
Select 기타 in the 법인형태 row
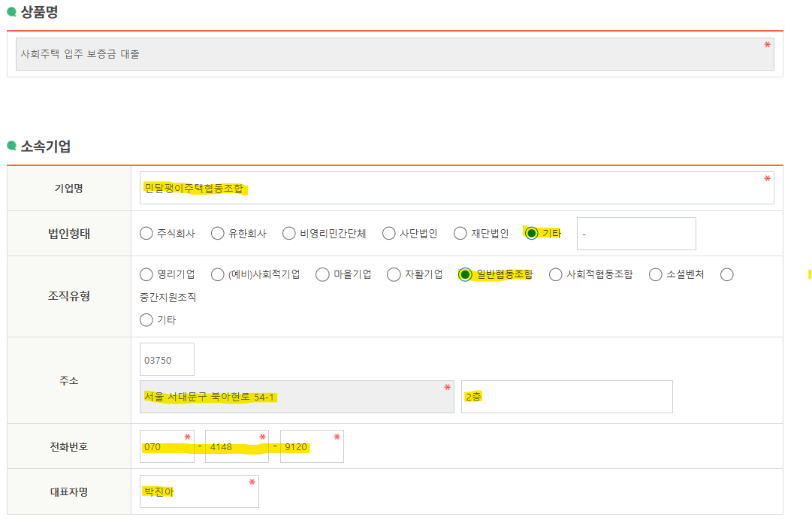coord(531,234)
